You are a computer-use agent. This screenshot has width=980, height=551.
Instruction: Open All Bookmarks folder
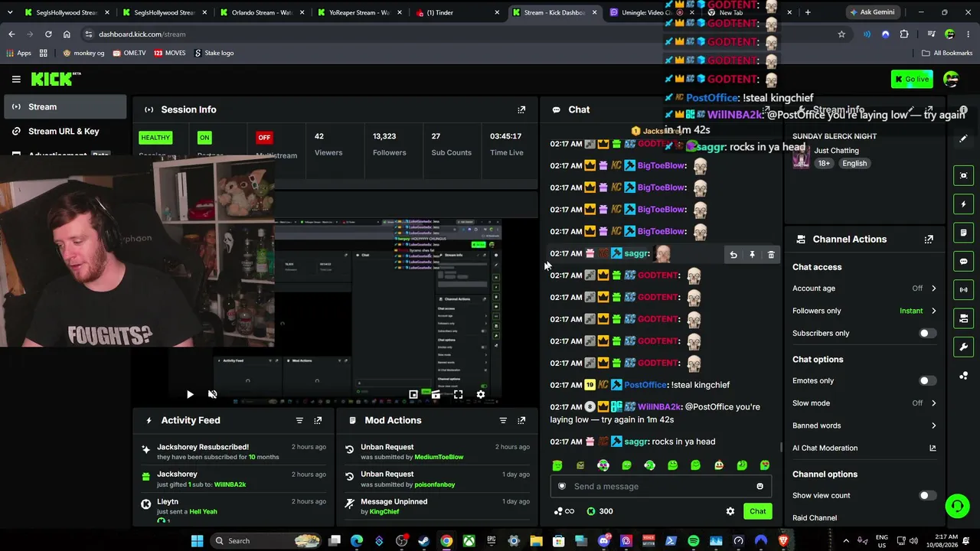click(947, 53)
